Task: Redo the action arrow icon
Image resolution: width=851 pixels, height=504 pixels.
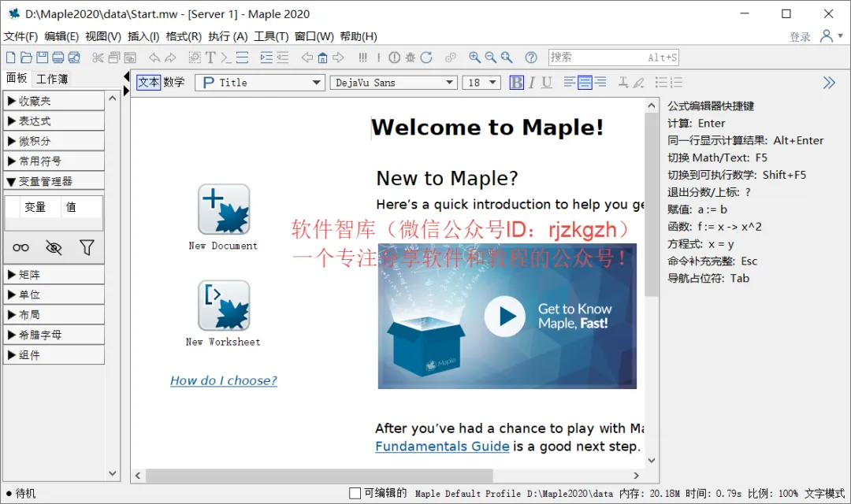Action: (x=170, y=57)
